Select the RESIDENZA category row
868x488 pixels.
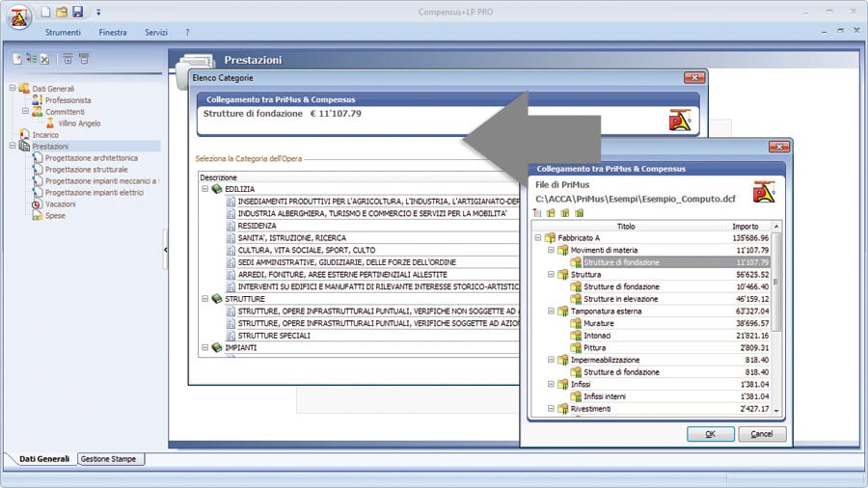coord(257,226)
